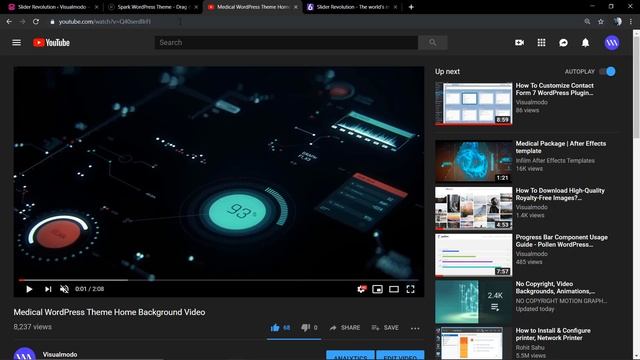
Task: Open Progress Bar Component video thumbnail
Action: pyautogui.click(x=473, y=255)
